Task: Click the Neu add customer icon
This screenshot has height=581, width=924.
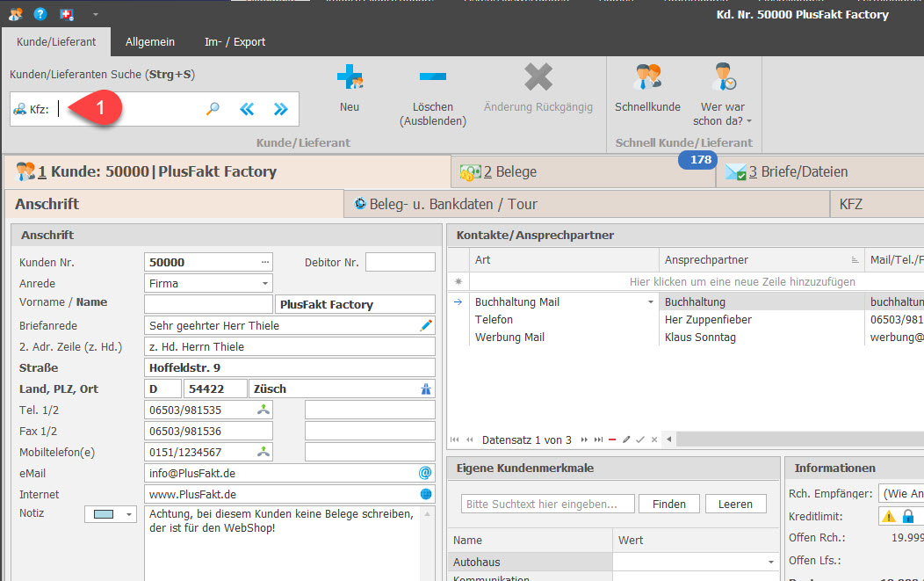Action: pos(350,76)
